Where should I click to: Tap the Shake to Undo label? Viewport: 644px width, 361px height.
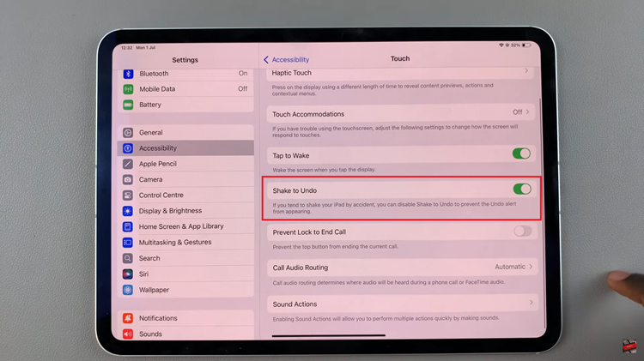coord(295,190)
